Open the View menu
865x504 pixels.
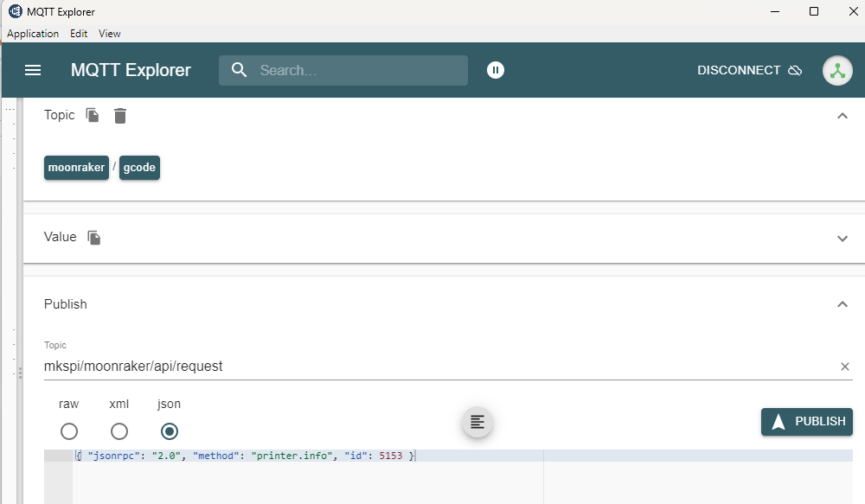click(110, 34)
